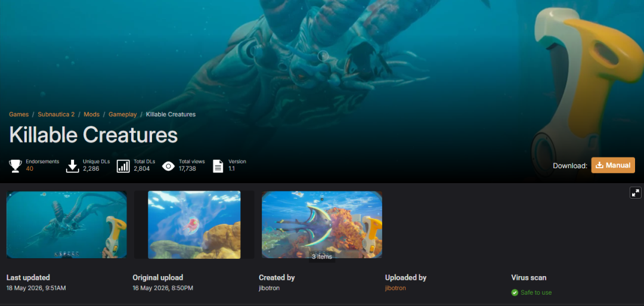Click the Endorsements trophy icon

(16, 166)
